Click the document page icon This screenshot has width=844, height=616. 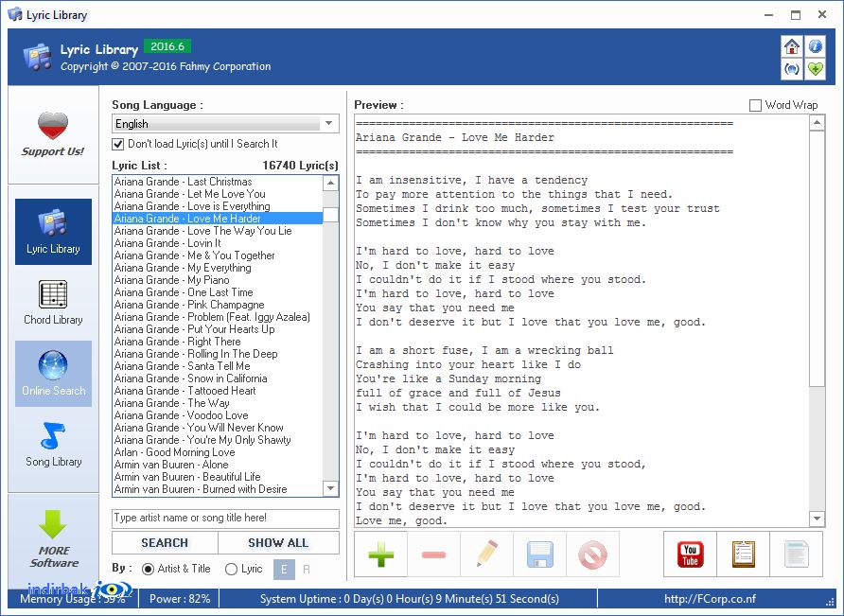click(796, 554)
